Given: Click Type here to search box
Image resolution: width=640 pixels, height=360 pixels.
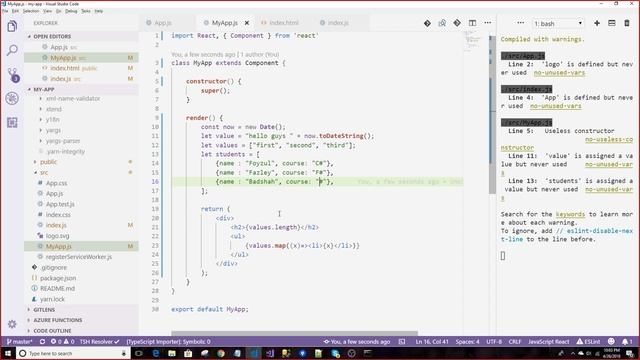Looking at the screenshot, I should pos(73,353).
